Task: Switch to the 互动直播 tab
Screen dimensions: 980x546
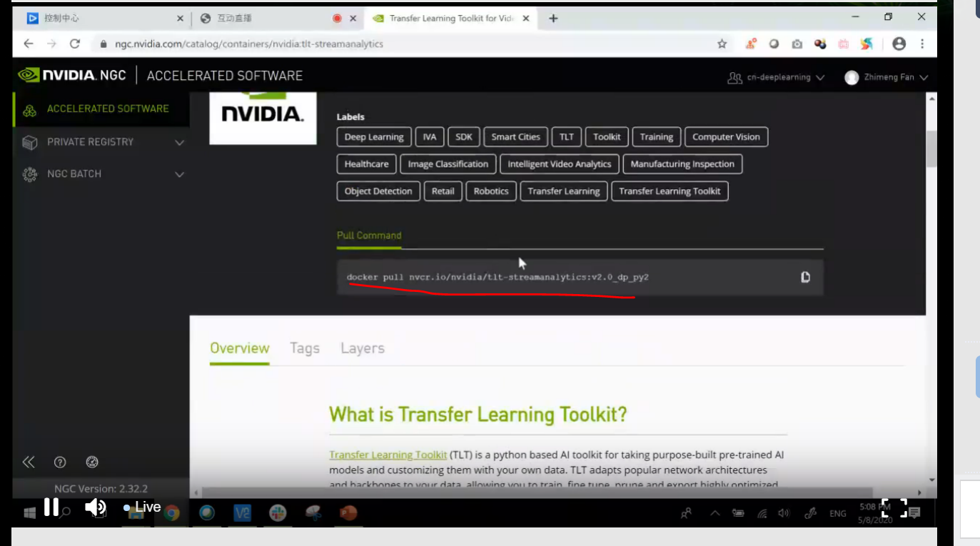Action: tap(277, 19)
